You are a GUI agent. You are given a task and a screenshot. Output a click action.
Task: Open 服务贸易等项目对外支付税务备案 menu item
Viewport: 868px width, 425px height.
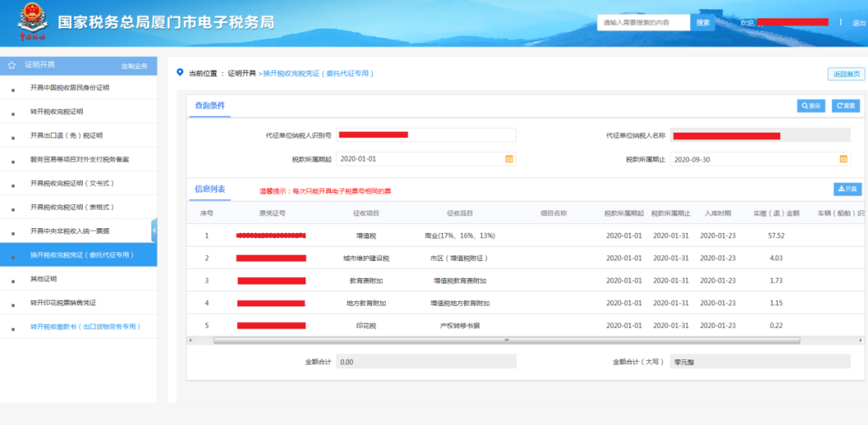79,159
